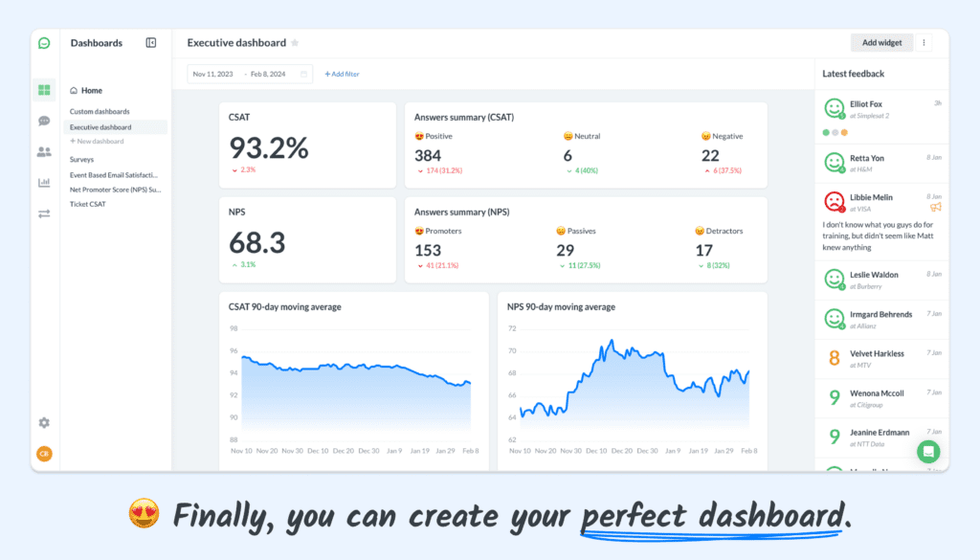
Task: Select the integrations arrows icon in the sidebar
Action: pos(42,213)
